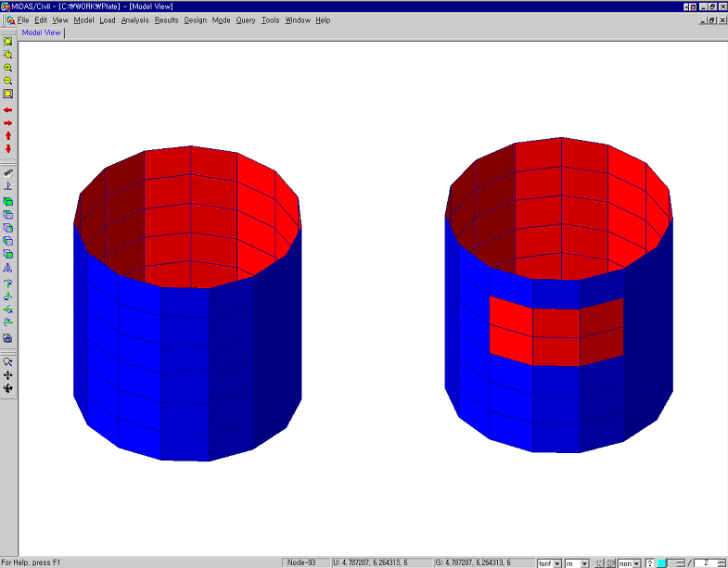
Task: Click the status bar number field showing 2
Action: point(705,562)
